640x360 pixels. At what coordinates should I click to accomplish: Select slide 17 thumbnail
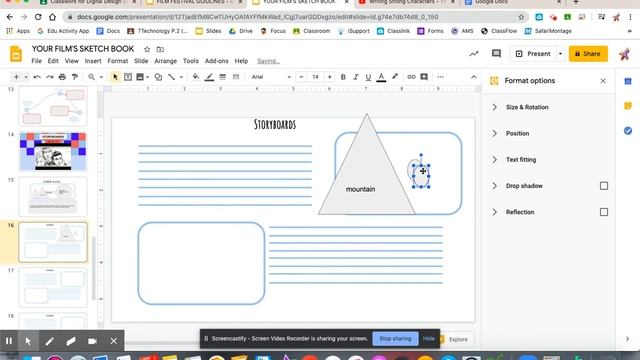[53, 288]
